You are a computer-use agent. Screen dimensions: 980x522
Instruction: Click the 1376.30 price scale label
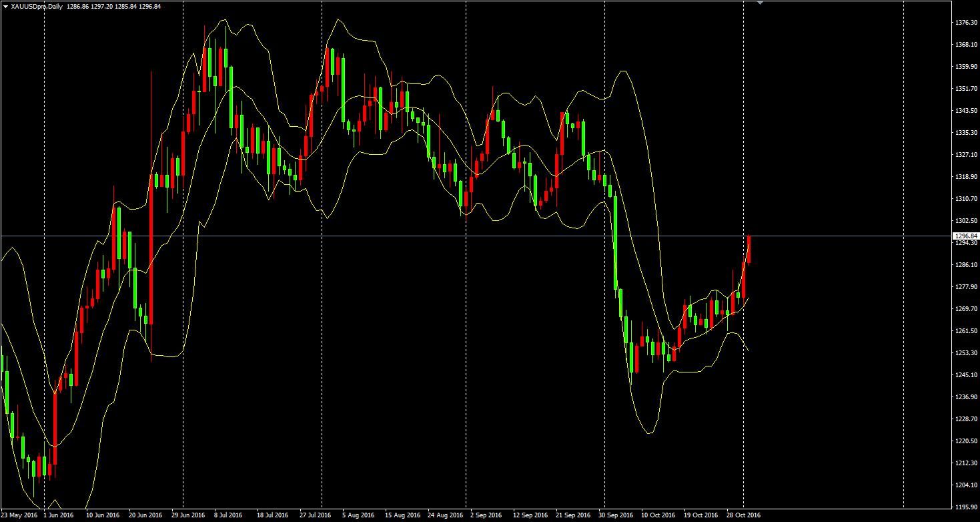coord(966,23)
